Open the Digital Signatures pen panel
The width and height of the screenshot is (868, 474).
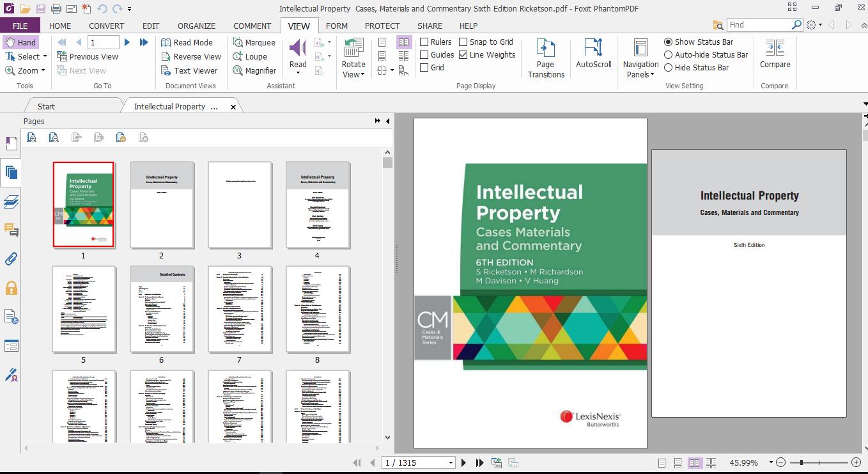point(11,375)
